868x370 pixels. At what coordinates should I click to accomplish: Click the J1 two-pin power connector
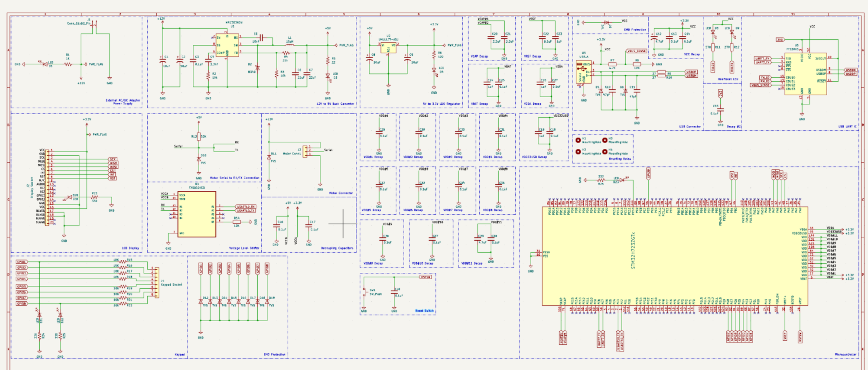point(94,24)
